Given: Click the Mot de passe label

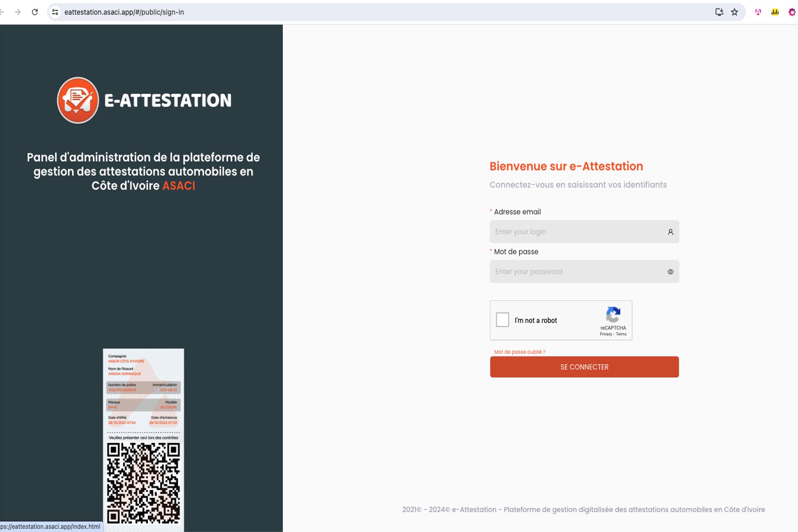Looking at the screenshot, I should tap(516, 252).
